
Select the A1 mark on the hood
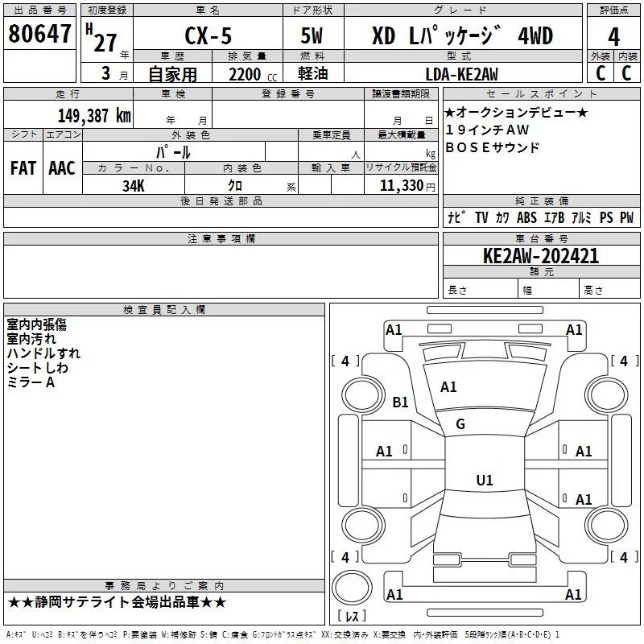point(448,387)
